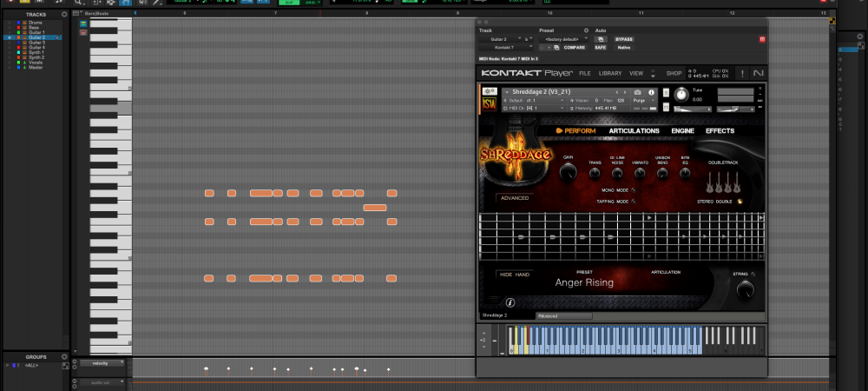Screen dimensions: 868x391
Task: Click the GAIN knob
Action: (568, 173)
